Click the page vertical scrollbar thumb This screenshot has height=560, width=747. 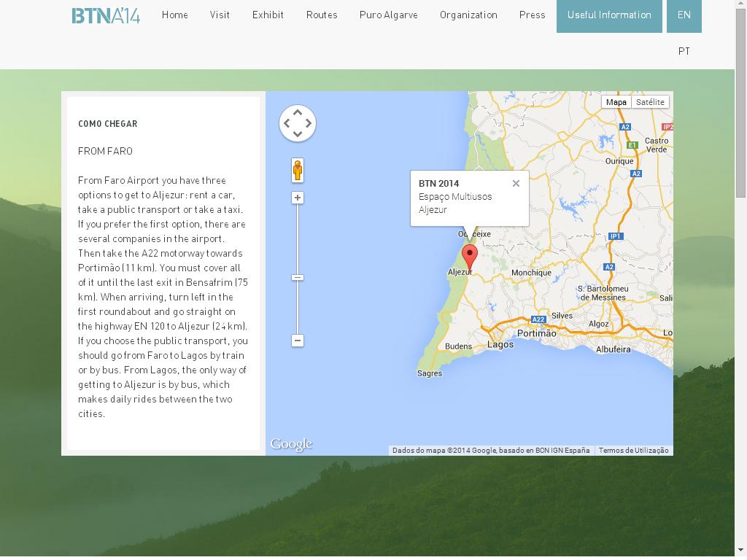pyautogui.click(x=741, y=102)
